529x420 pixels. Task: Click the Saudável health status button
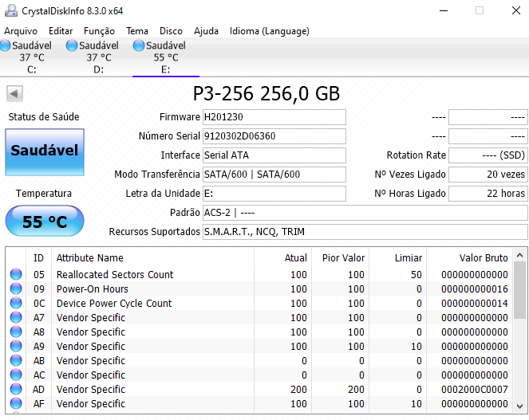(x=45, y=152)
